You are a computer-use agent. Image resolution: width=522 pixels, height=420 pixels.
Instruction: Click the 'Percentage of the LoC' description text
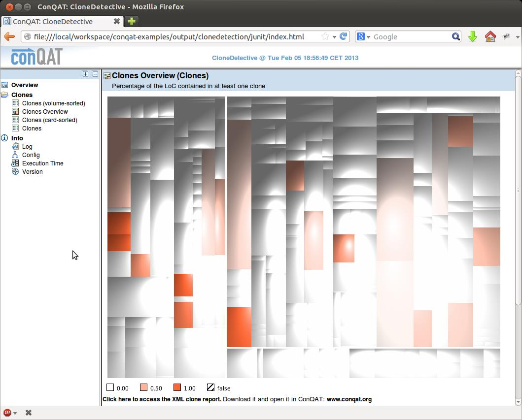coord(188,86)
